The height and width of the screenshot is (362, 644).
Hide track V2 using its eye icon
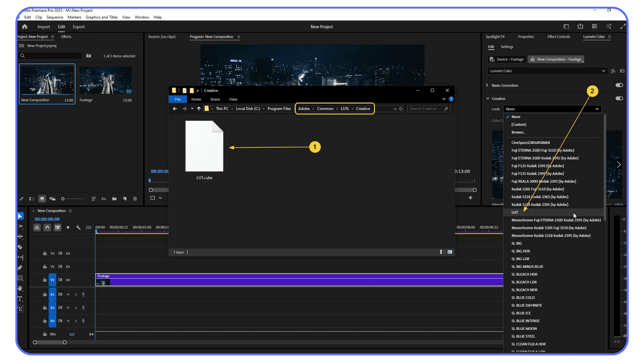[68, 266]
